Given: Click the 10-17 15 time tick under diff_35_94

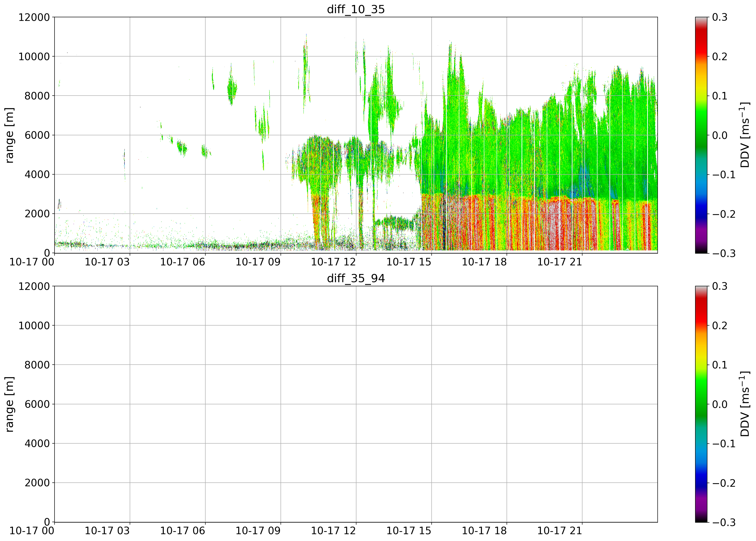Looking at the screenshot, I should 409,531.
